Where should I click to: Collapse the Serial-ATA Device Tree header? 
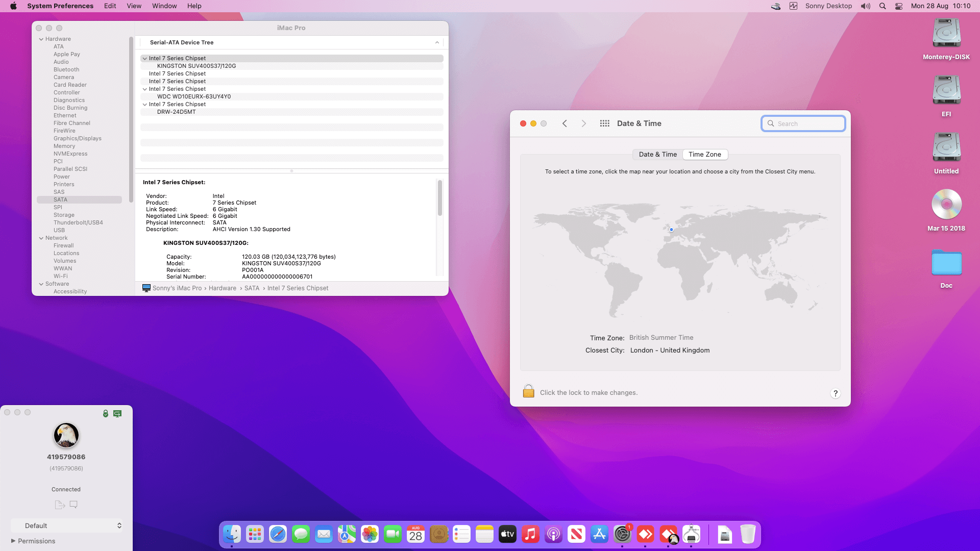[x=437, y=43]
